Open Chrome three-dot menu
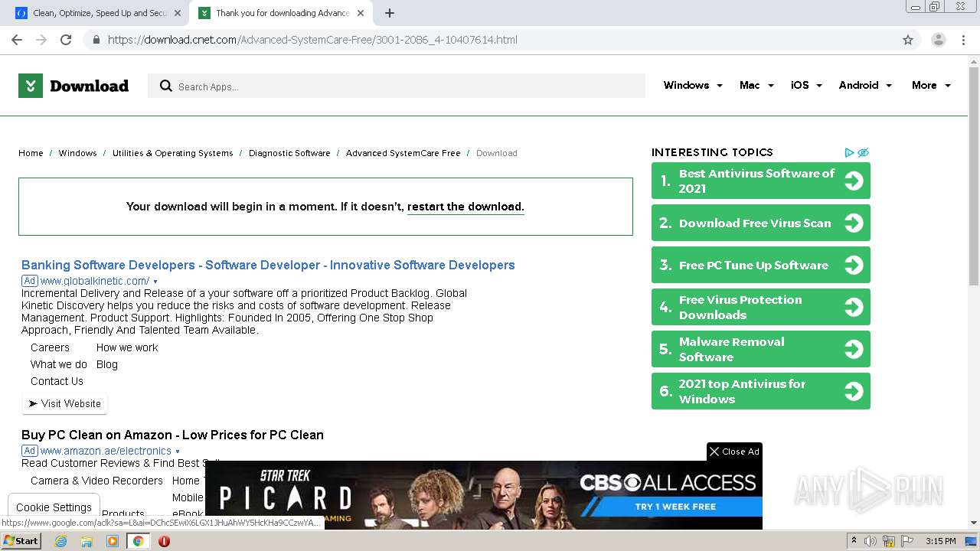Image resolution: width=980 pixels, height=551 pixels. click(x=963, y=40)
